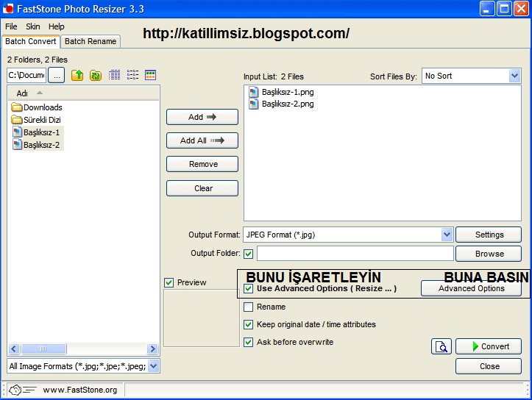Open the Output Format dropdown
This screenshot has width=532, height=400.
[447, 235]
